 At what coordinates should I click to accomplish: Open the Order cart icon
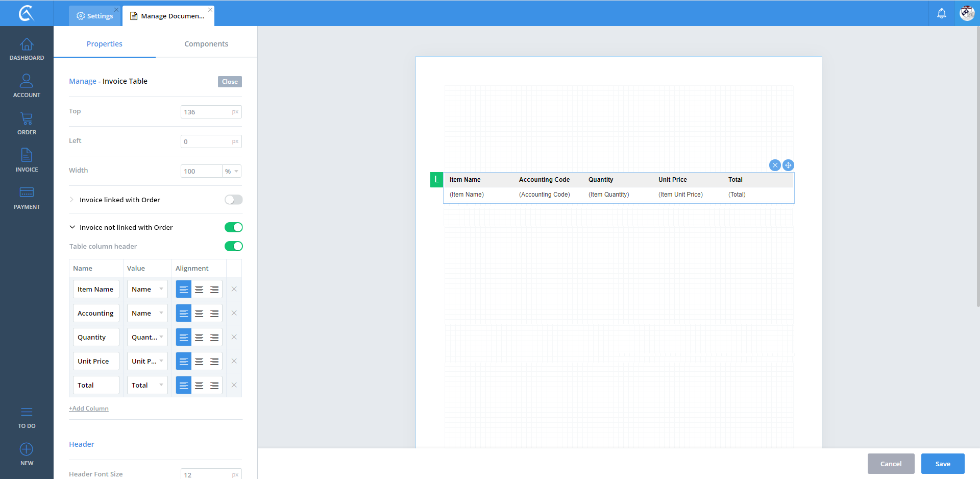27,123
